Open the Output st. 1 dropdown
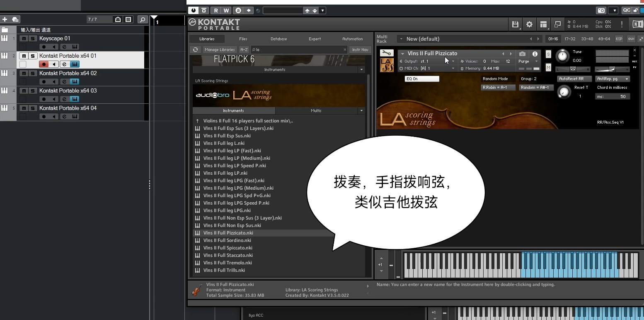 coord(453,61)
